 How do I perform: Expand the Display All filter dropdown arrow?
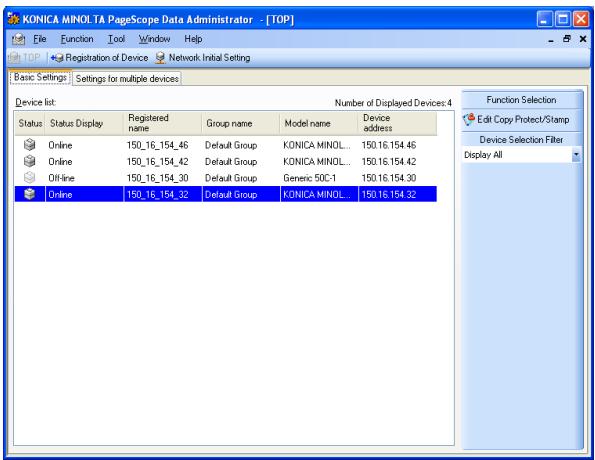(576, 155)
